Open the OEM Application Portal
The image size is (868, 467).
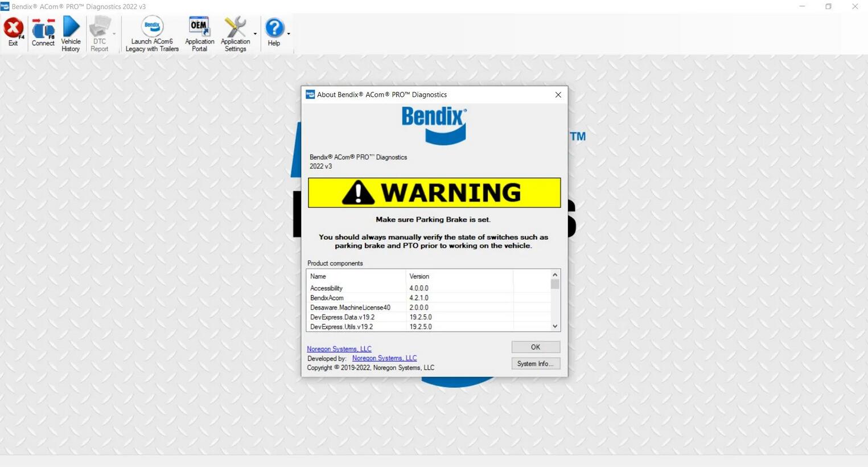click(199, 34)
